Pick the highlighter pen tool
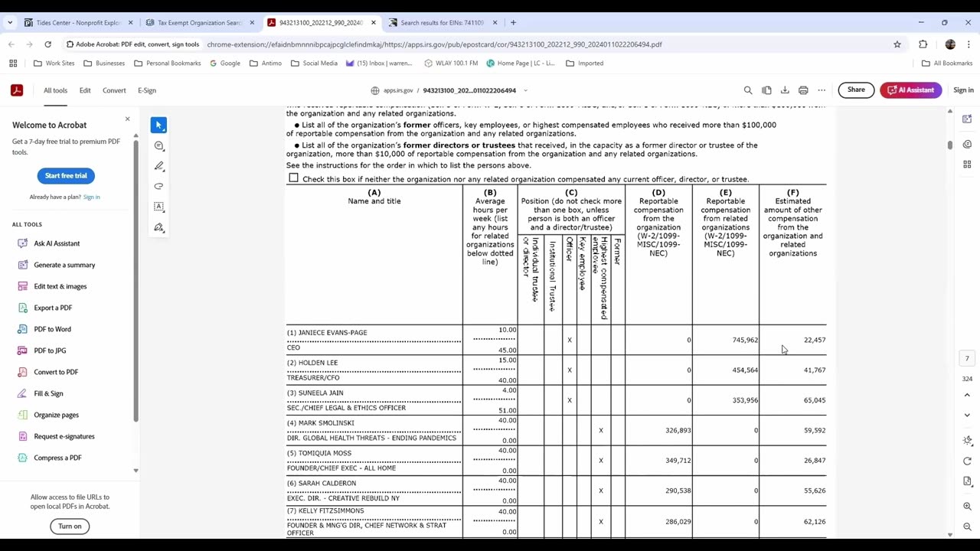The image size is (980, 551). (x=158, y=166)
